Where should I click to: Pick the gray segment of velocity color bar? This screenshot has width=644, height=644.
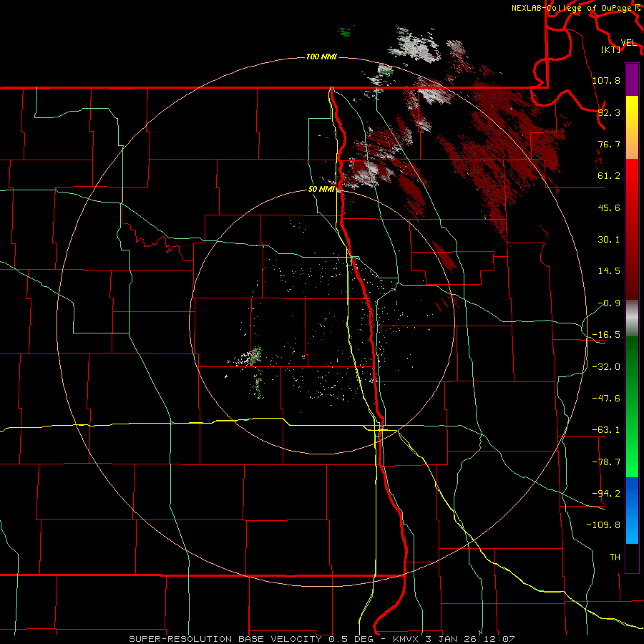pyautogui.click(x=632, y=318)
